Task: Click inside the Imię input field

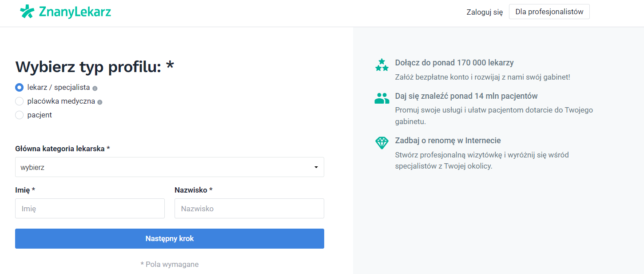Action: point(90,208)
